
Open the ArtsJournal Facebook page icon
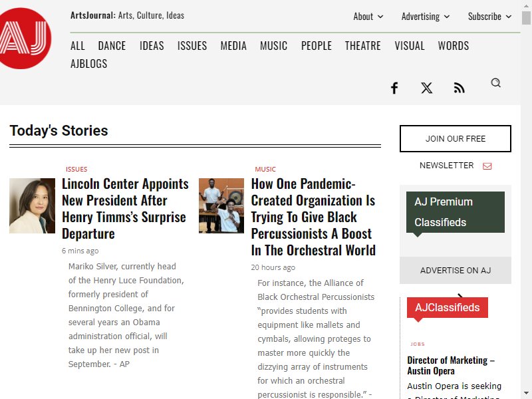[394, 88]
